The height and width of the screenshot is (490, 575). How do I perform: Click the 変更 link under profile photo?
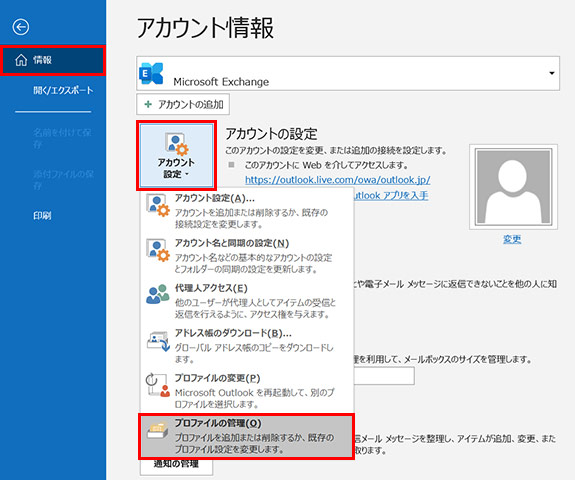tap(512, 239)
